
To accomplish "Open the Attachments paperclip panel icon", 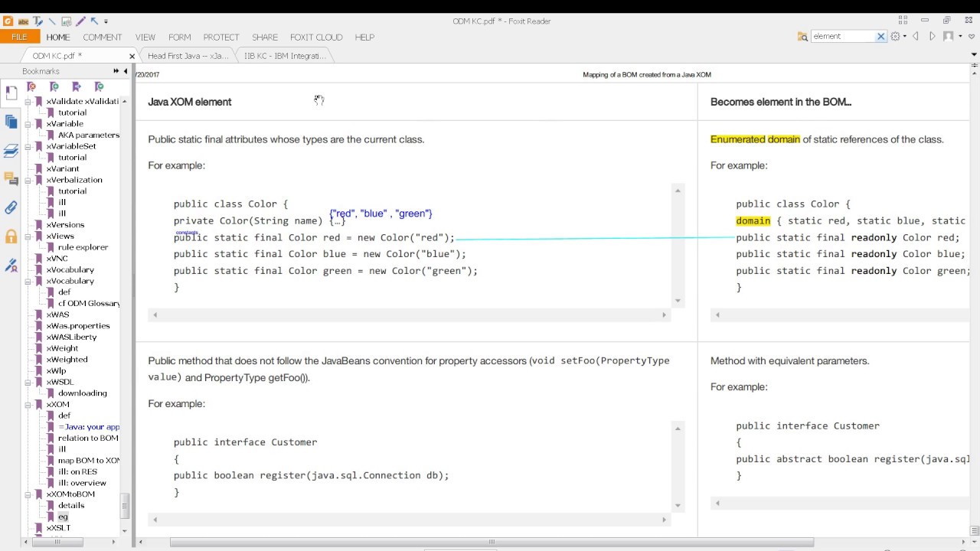I will tap(11, 207).
